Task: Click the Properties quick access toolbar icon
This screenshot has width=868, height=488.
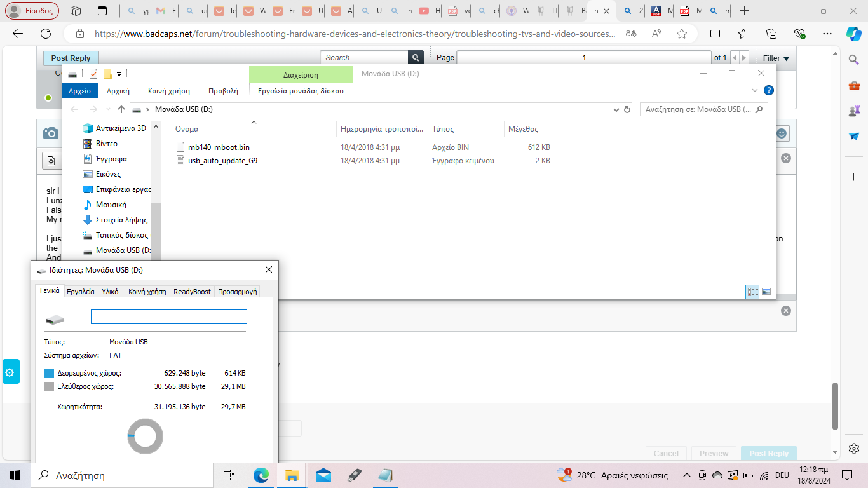Action: click(93, 74)
